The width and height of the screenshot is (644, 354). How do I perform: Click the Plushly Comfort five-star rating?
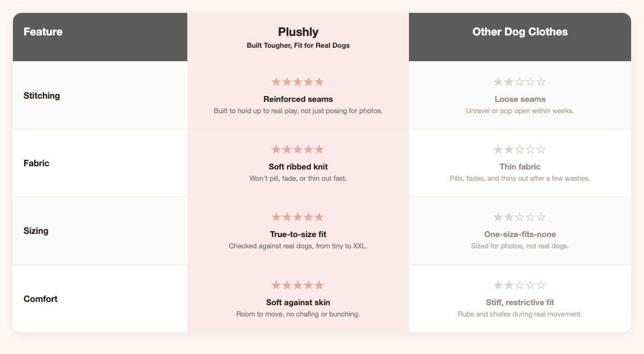298,285
